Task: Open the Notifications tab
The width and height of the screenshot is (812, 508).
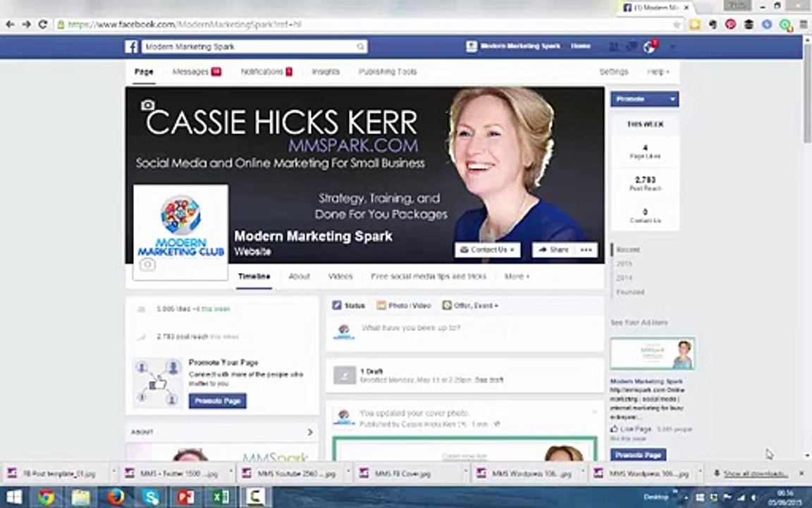Action: click(266, 71)
